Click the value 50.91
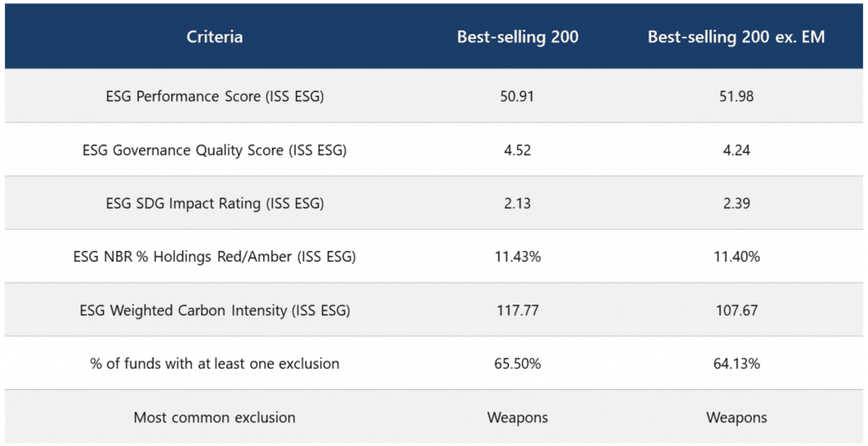Image resolution: width=868 pixels, height=446 pixels. [x=517, y=97]
